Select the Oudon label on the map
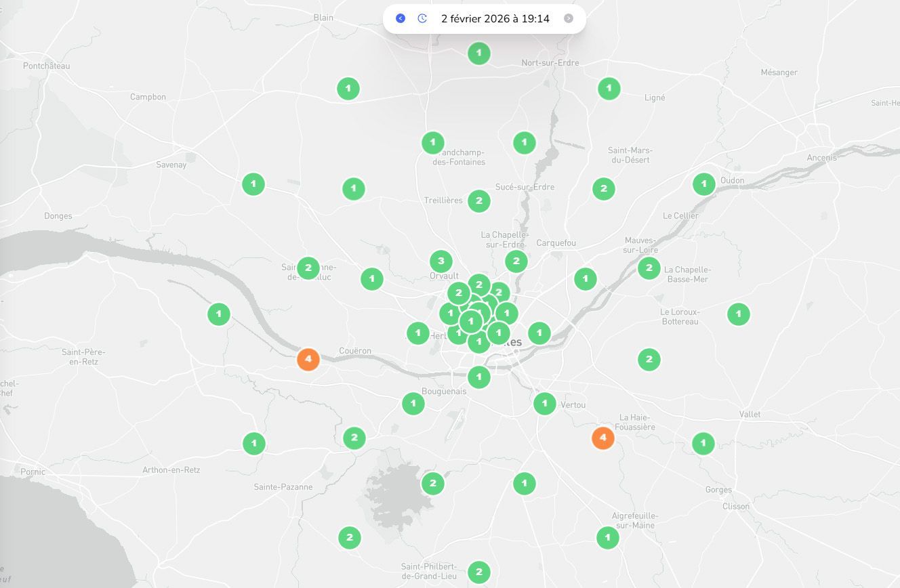The image size is (900, 588). 733,180
